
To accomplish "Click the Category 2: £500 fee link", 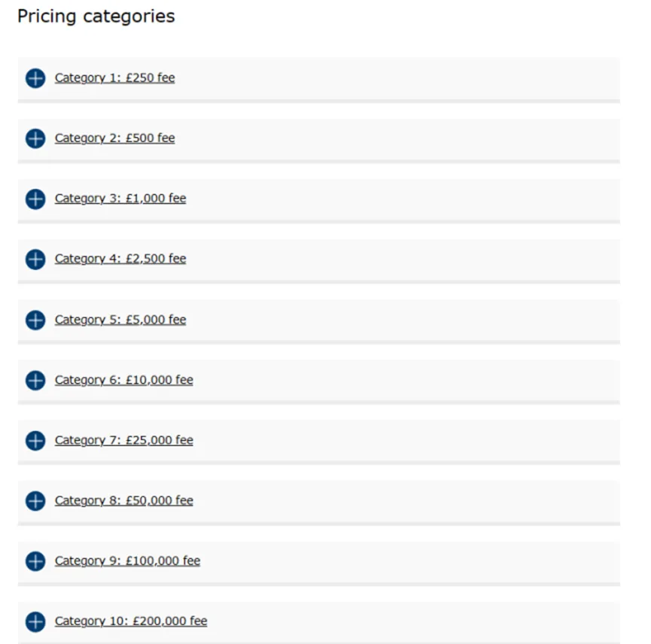I will tap(114, 138).
